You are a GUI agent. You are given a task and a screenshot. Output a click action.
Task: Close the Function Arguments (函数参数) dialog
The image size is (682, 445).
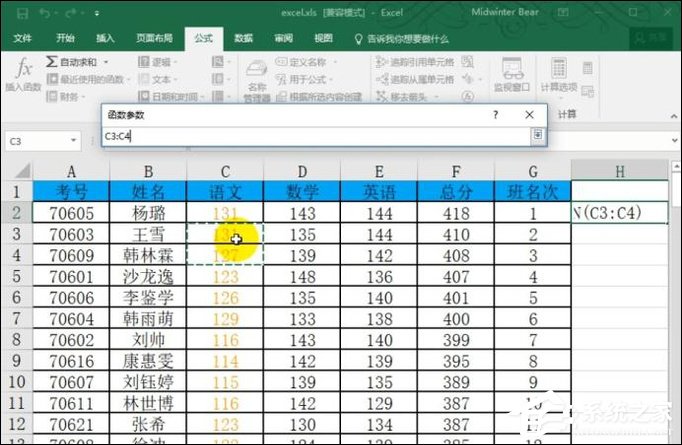click(x=529, y=114)
